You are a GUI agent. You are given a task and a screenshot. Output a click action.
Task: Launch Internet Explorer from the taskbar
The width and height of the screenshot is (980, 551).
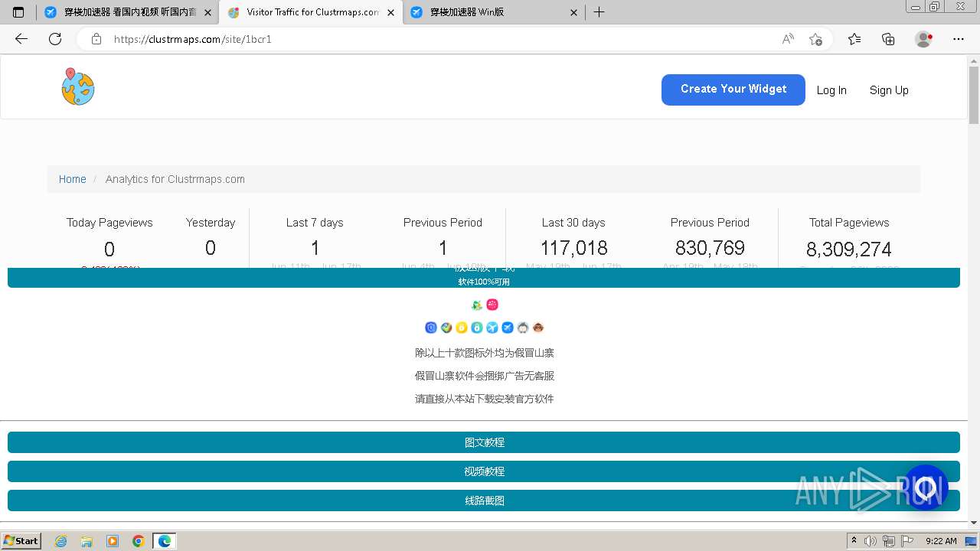(60, 541)
